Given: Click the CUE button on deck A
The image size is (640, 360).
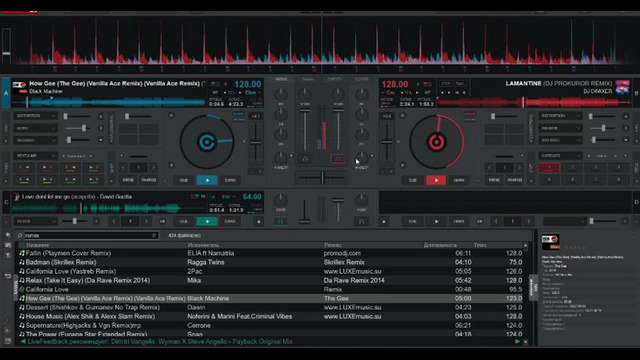Looking at the screenshot, I should tap(184, 180).
